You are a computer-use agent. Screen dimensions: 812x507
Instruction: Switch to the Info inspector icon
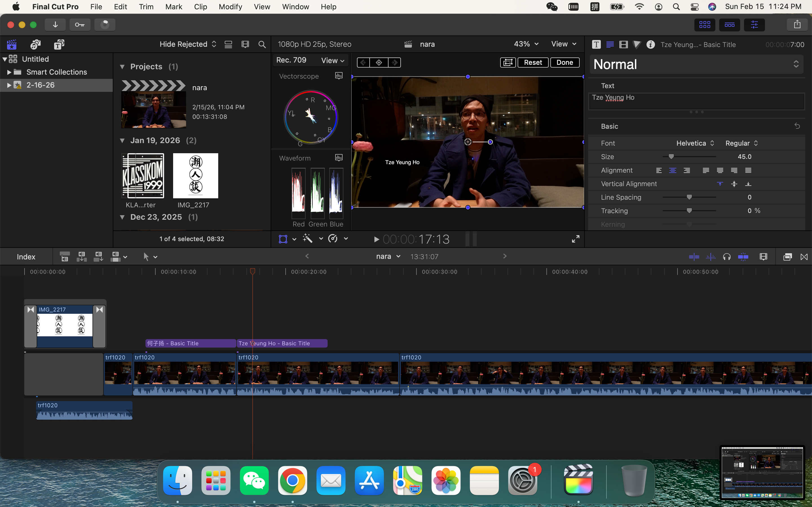click(x=650, y=45)
